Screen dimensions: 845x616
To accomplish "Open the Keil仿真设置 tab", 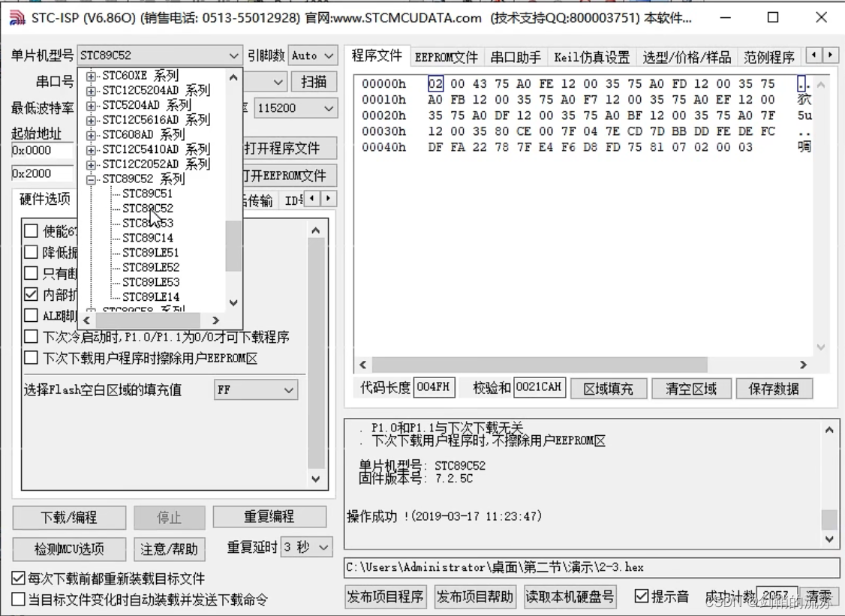I will coord(591,57).
